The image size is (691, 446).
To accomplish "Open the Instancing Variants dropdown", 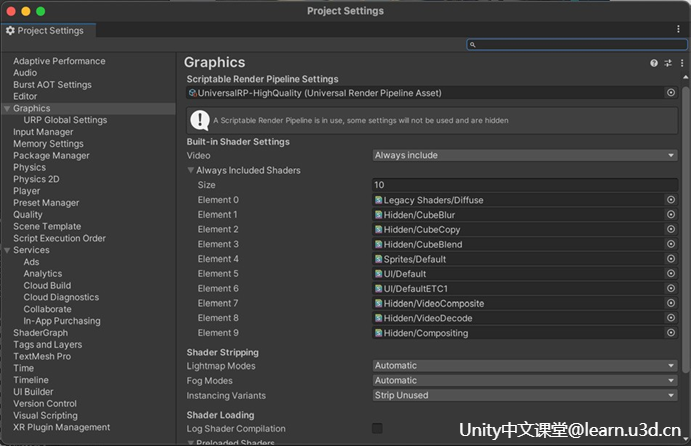I will 525,395.
